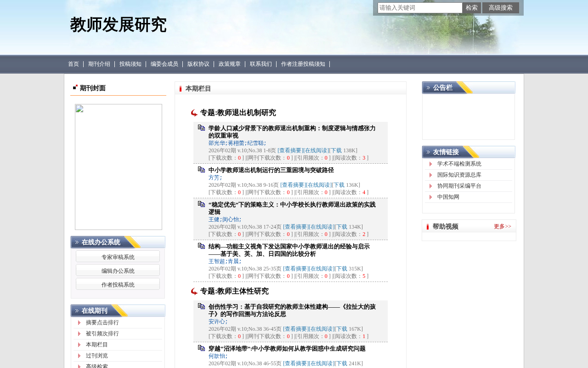
Task: Click the red arrow icon next to 专题:教师主体性研究
Action: (194, 291)
